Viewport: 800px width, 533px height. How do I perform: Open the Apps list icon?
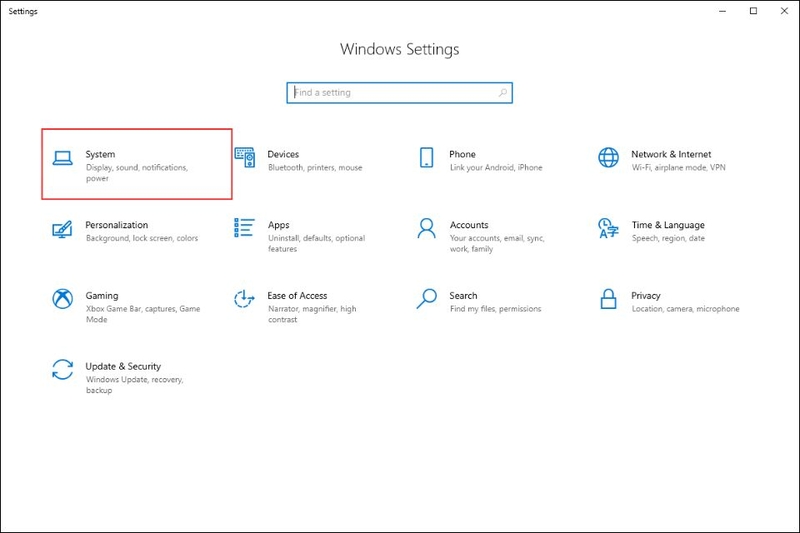coord(244,228)
